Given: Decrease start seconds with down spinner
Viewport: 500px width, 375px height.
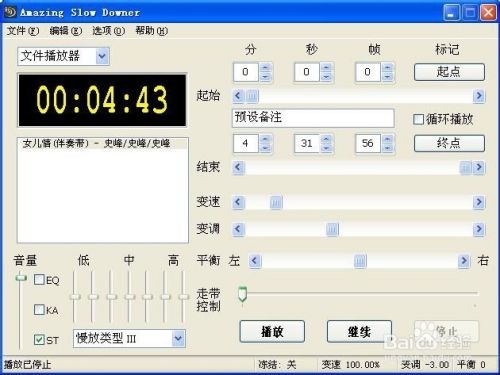Looking at the screenshot, I should click(326, 77).
